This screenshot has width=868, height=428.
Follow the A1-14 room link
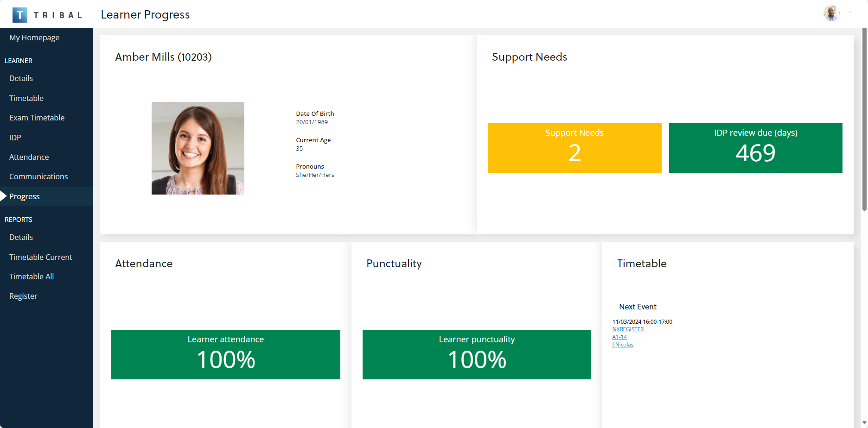coord(619,337)
